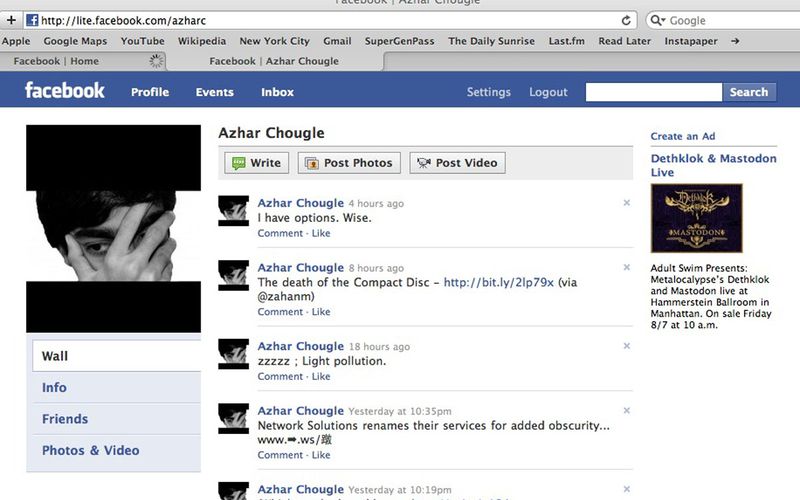The image size is (800, 500).
Task: Go to Profile in Facebook nav
Action: [x=150, y=92]
